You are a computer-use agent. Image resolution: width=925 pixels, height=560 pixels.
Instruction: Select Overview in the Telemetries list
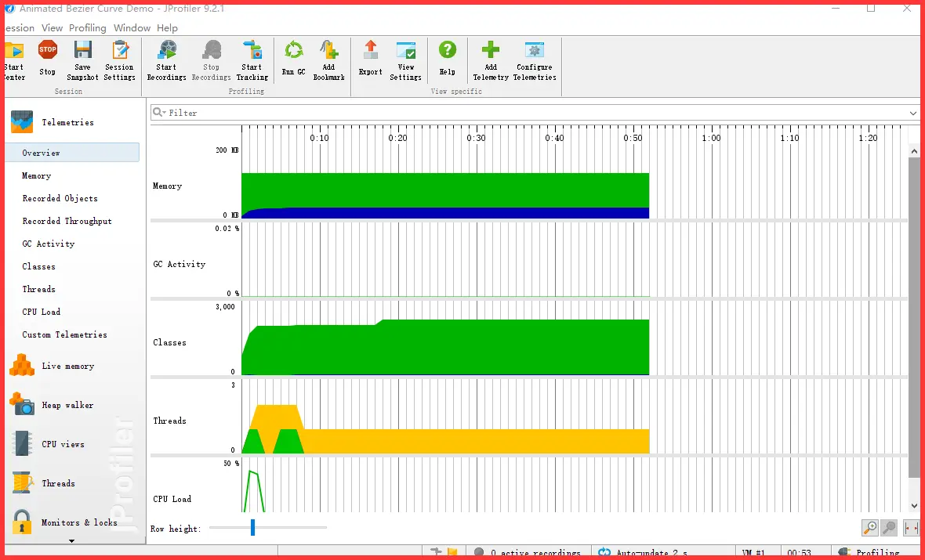pyautogui.click(x=72, y=153)
